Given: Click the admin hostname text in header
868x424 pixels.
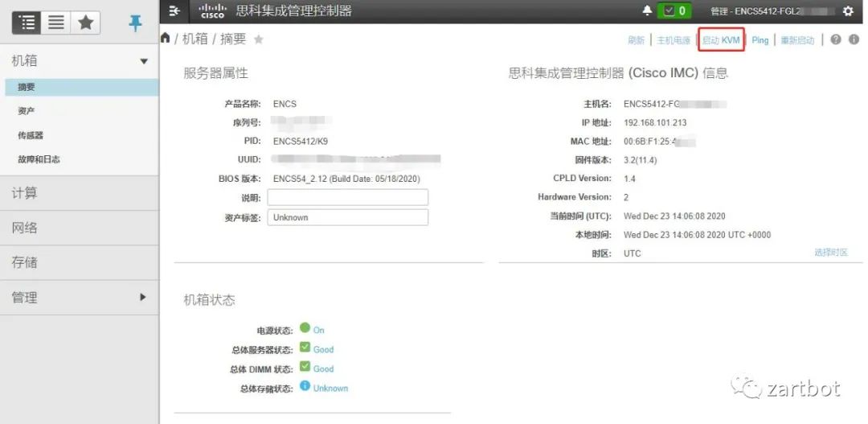Looking at the screenshot, I should (x=773, y=11).
